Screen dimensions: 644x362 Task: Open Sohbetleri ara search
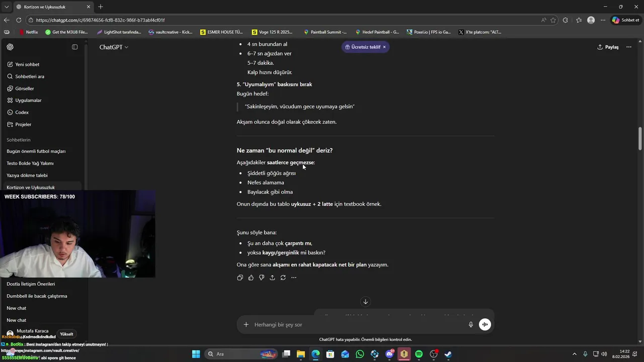[30, 76]
